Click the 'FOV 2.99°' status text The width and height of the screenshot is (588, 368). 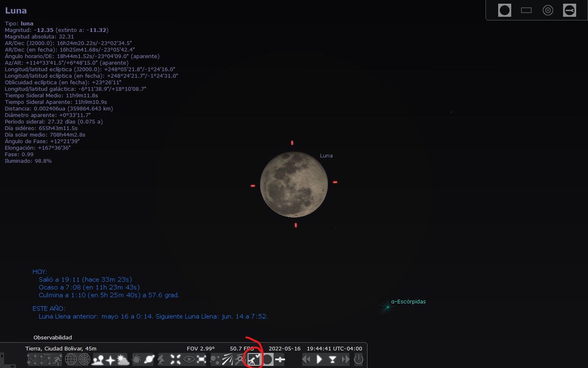(x=200, y=348)
